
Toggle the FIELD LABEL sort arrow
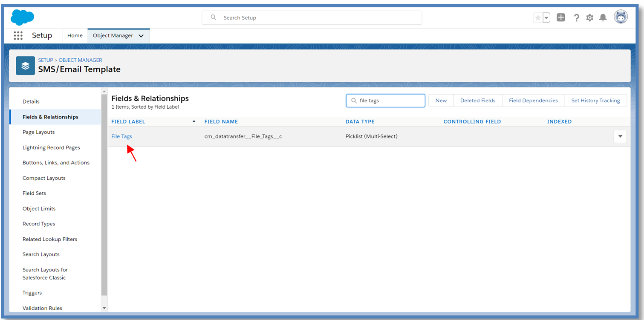tap(194, 121)
